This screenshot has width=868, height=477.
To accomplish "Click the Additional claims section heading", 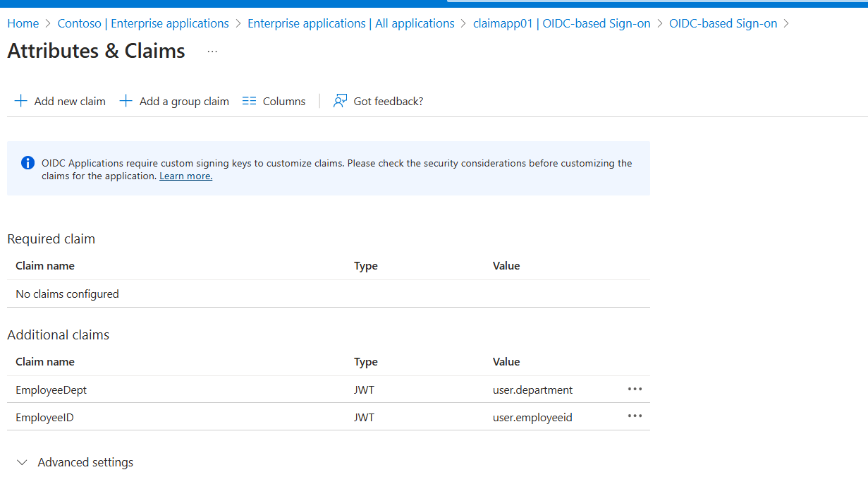I will click(59, 334).
